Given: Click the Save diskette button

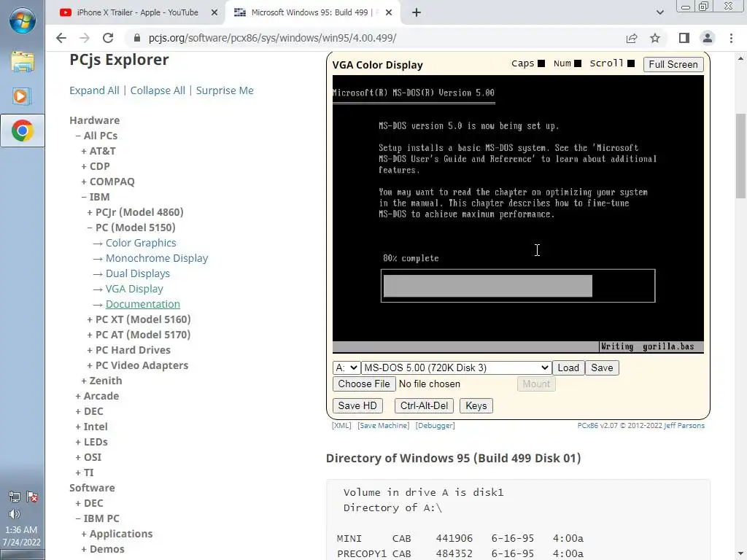Looking at the screenshot, I should click(x=602, y=367).
